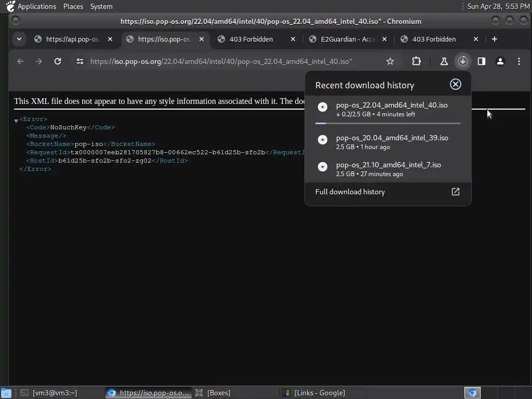
Task: Open the Extensions puzzle icon
Action: [416, 61]
